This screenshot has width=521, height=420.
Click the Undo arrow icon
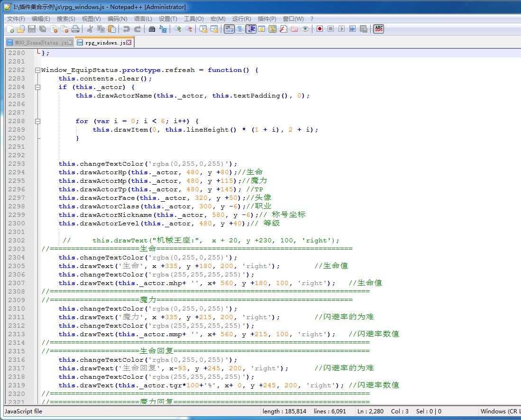click(126, 29)
